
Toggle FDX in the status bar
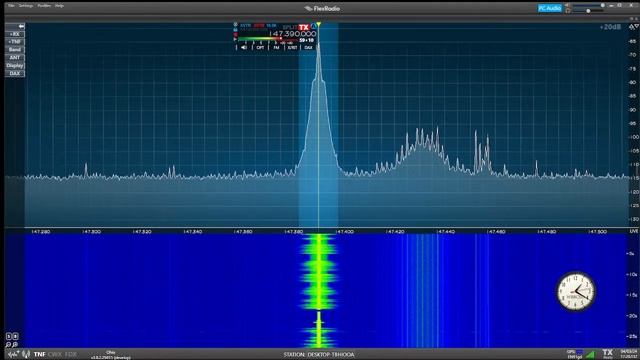(x=71, y=354)
